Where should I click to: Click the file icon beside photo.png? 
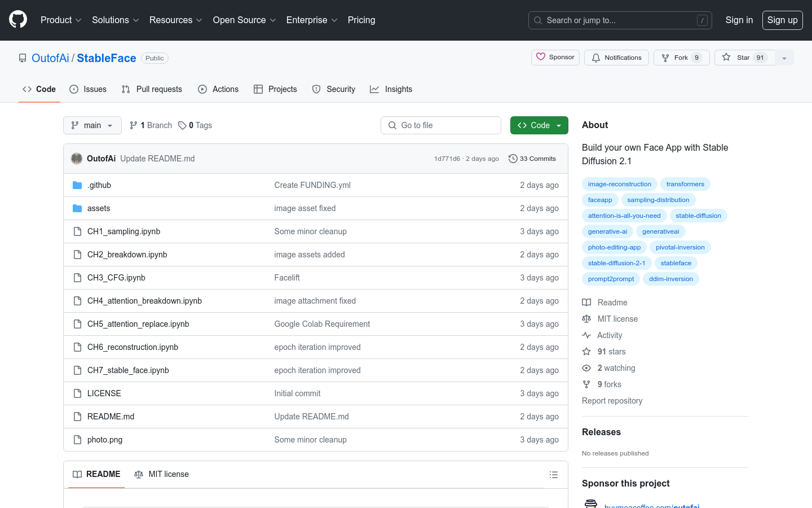77,440
